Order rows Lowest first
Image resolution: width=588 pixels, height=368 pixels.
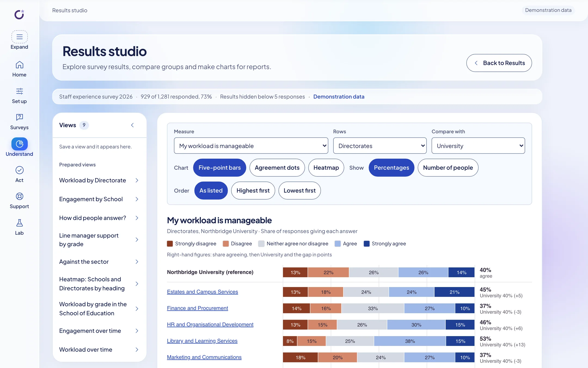click(x=299, y=191)
